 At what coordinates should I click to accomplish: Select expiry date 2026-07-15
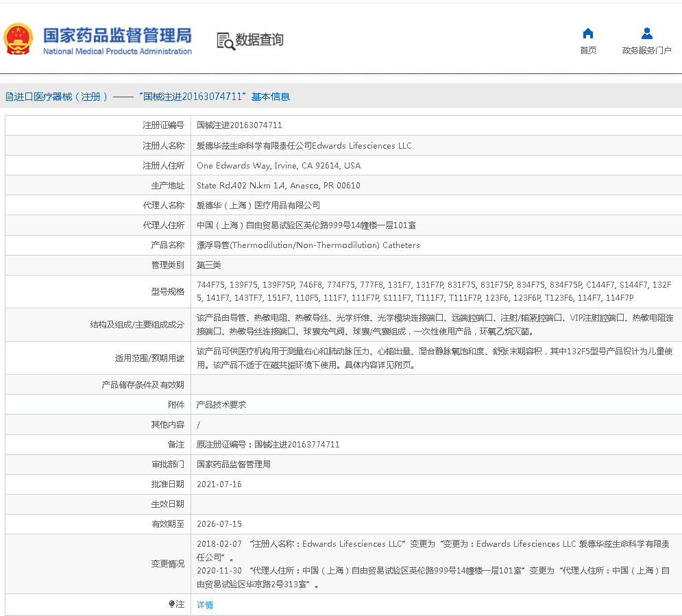click(x=219, y=524)
